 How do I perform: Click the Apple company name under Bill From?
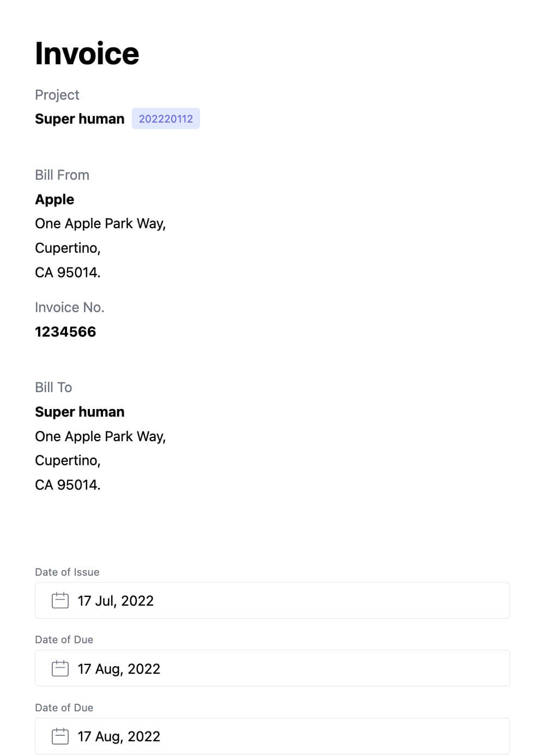pyautogui.click(x=55, y=199)
